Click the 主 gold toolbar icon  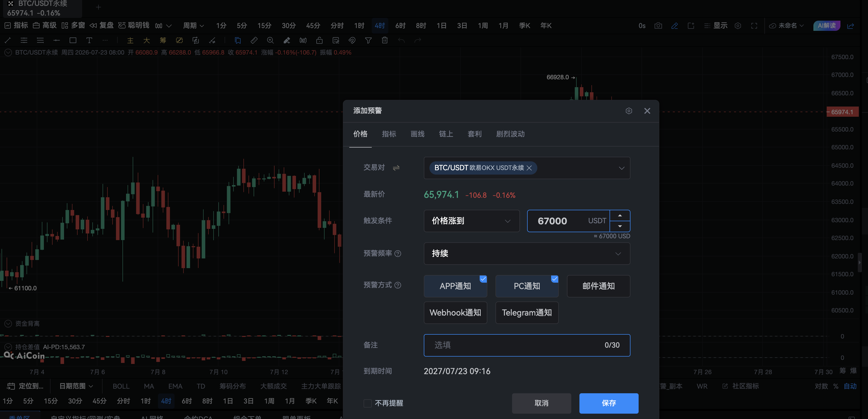click(x=130, y=40)
